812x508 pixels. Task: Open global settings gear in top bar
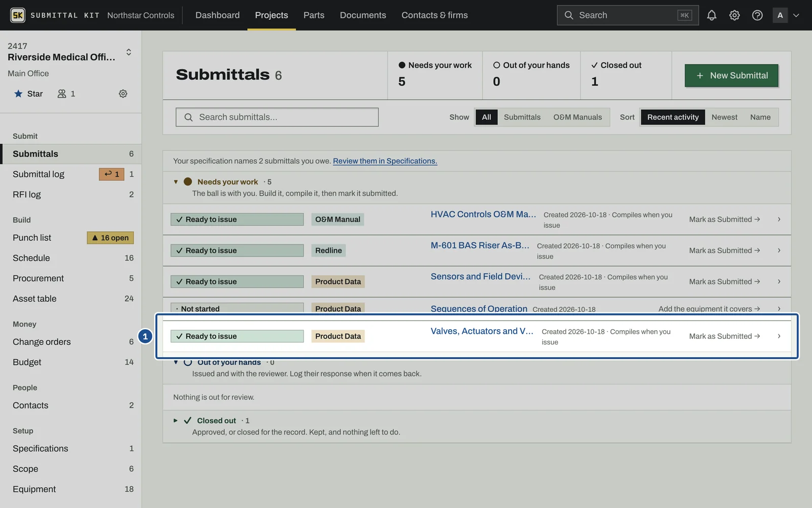[734, 15]
